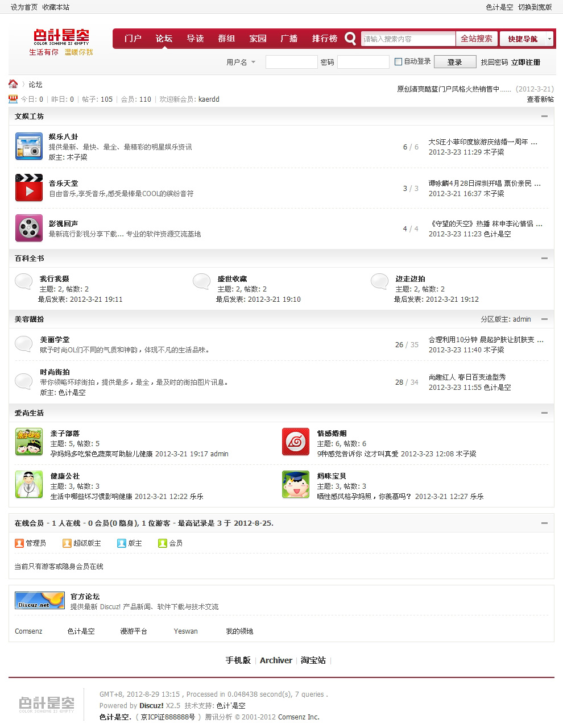Click the grey footer 色计是空 logo
The image size is (563, 728).
point(47,704)
